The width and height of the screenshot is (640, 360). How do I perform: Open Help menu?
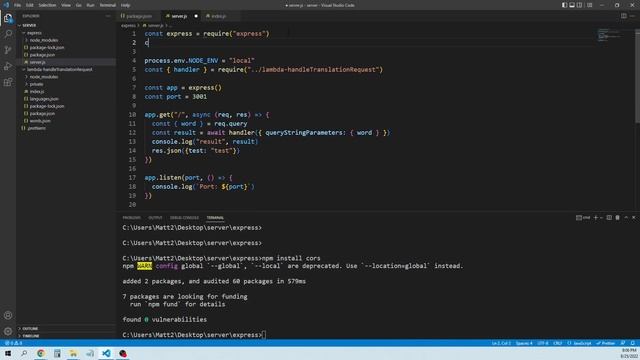pyautogui.click(x=125, y=5)
